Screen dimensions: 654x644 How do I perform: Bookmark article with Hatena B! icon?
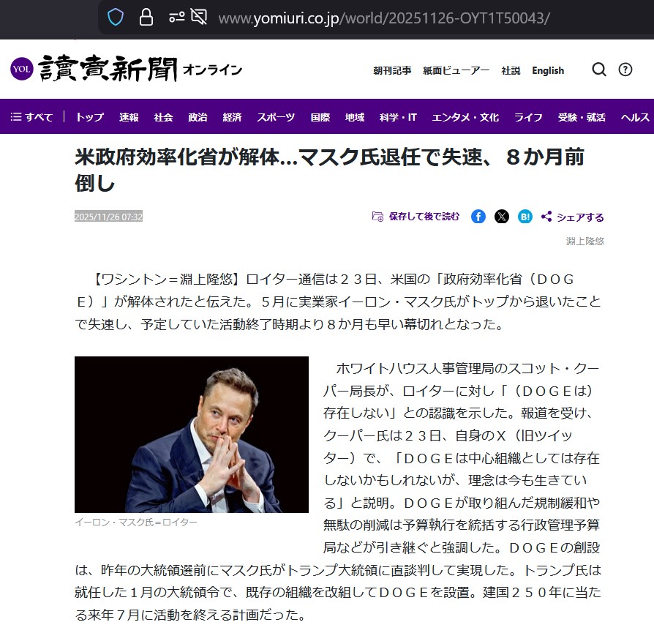(525, 217)
